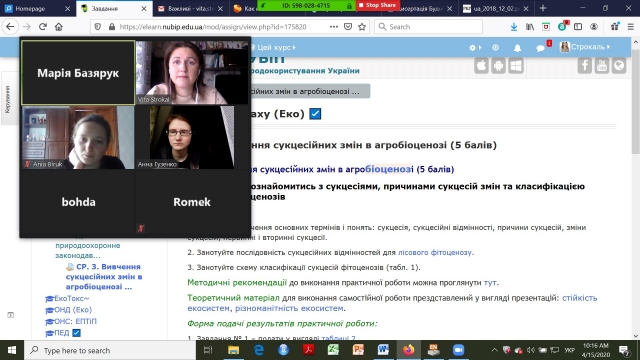Stop the Zoom screen share
This screenshot has height=360, width=640.
(x=378, y=5)
